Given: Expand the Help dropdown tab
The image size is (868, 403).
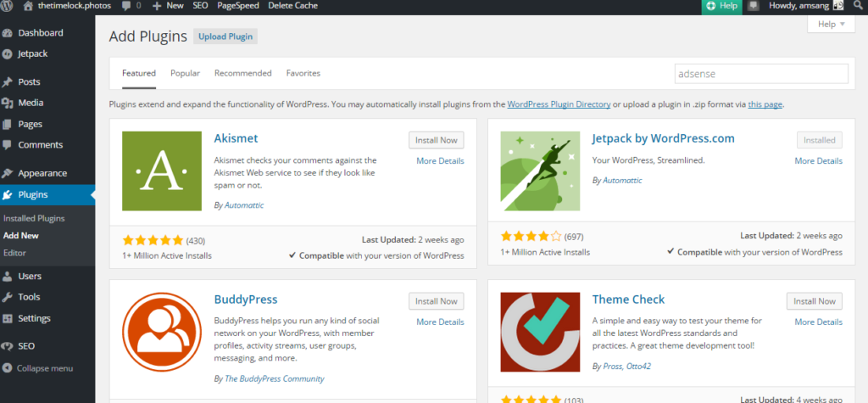Looking at the screenshot, I should pyautogui.click(x=831, y=25).
